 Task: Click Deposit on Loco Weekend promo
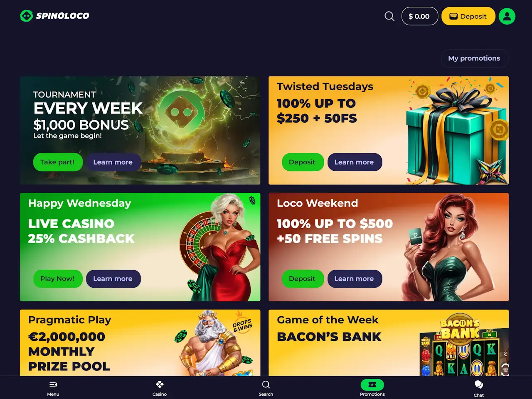(x=303, y=278)
